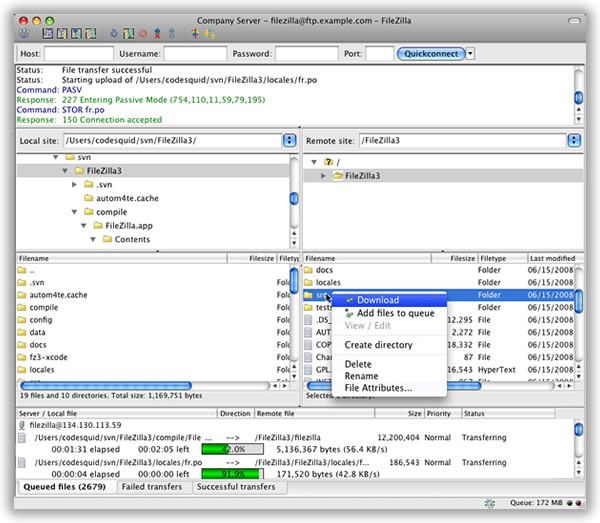Reconnect to the last server
Screen dimensions: 600x523
(172, 34)
